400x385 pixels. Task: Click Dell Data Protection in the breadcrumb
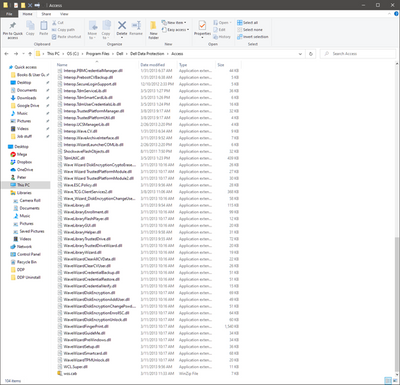pyautogui.click(x=147, y=54)
